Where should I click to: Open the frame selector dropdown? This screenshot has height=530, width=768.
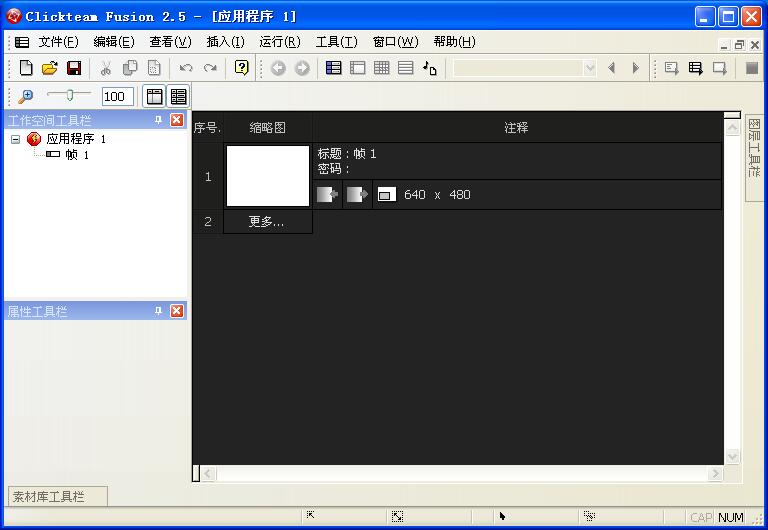(x=590, y=68)
